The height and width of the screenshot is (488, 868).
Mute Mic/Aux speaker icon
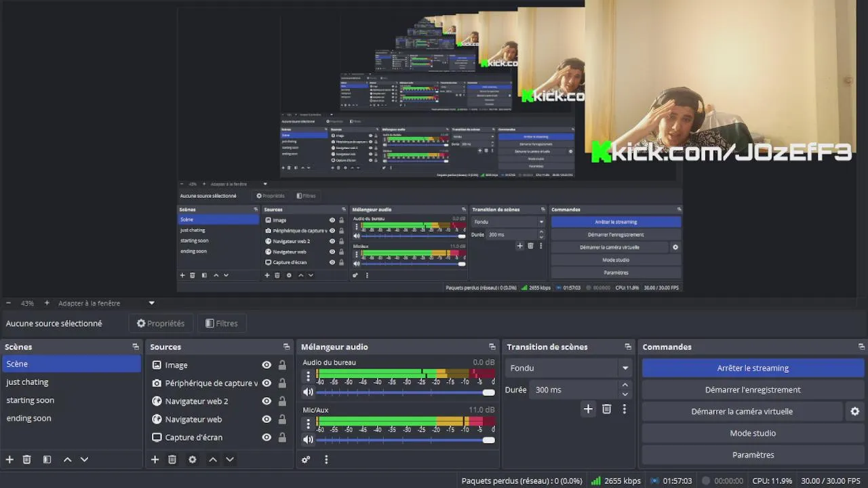308,440
